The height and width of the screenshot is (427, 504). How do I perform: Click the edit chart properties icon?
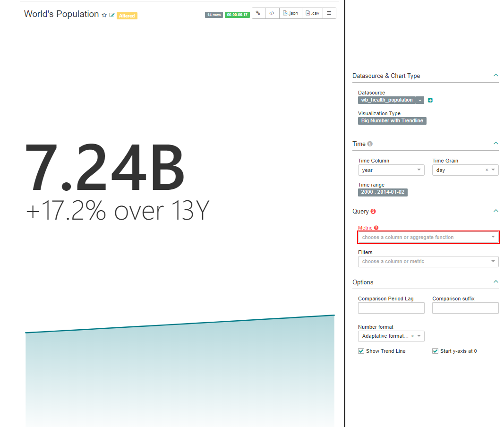click(112, 15)
